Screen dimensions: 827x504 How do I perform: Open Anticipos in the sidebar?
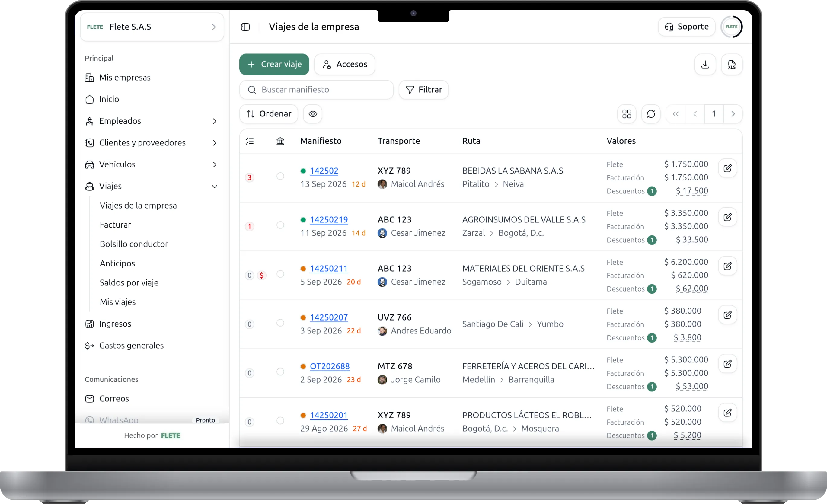click(x=117, y=263)
